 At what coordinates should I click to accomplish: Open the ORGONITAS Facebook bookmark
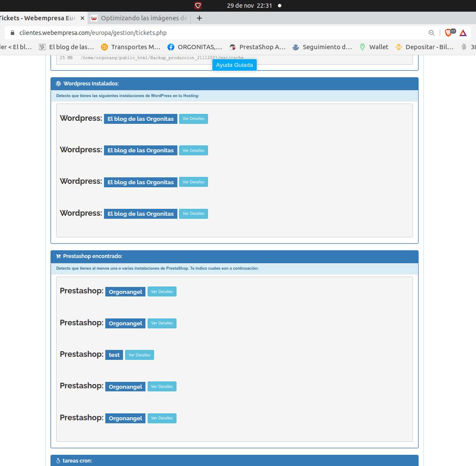point(195,47)
